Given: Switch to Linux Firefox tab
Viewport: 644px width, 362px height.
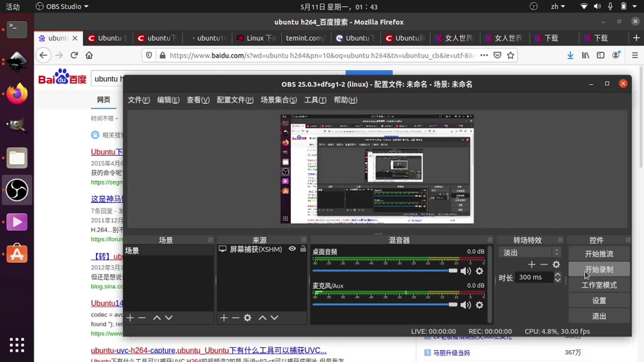Looking at the screenshot, I should click(x=257, y=38).
